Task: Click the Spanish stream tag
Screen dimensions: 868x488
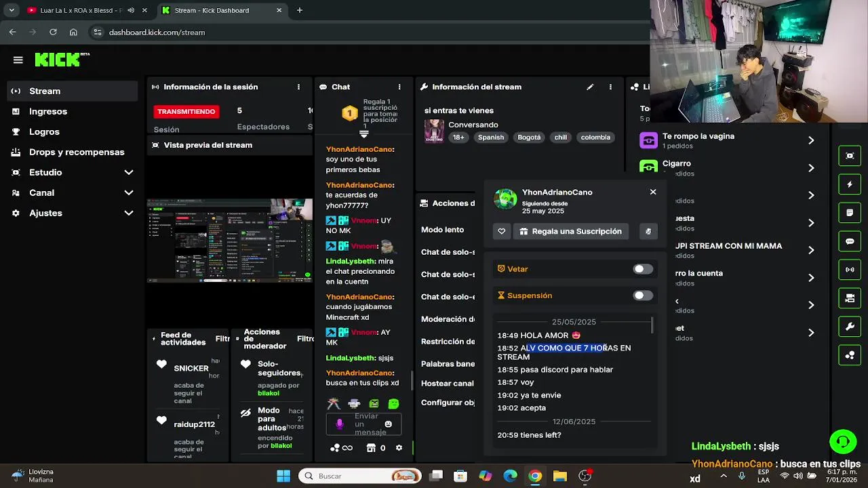Action: click(491, 137)
